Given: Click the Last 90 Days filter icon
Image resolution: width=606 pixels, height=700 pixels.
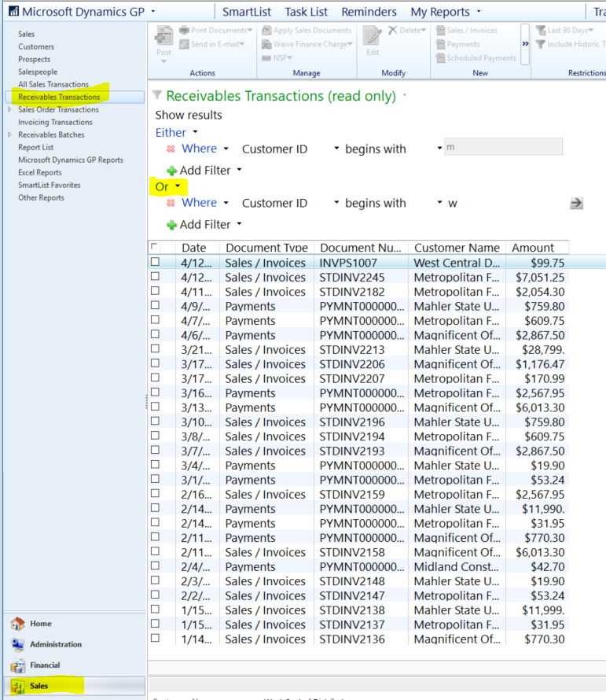Looking at the screenshot, I should click(541, 31).
